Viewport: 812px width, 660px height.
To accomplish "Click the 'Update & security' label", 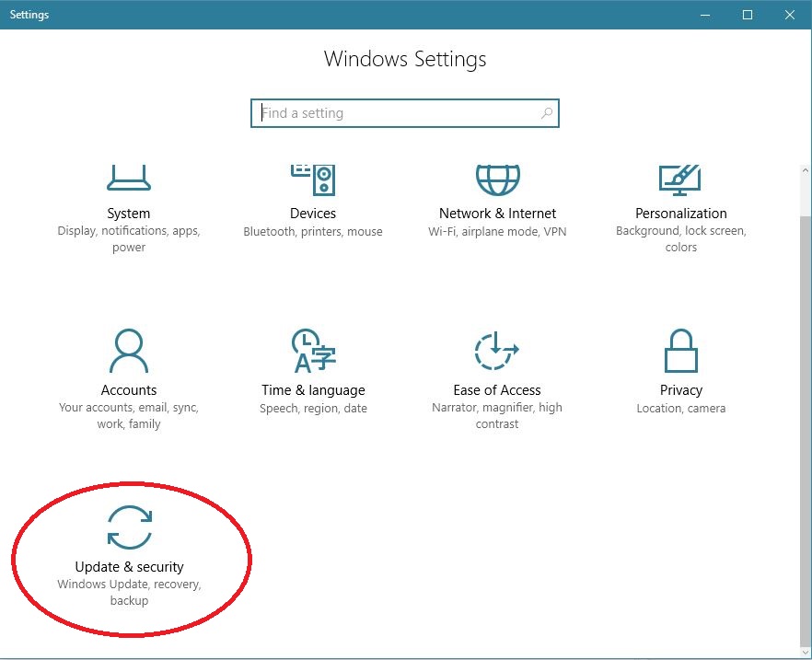I will 130,567.
